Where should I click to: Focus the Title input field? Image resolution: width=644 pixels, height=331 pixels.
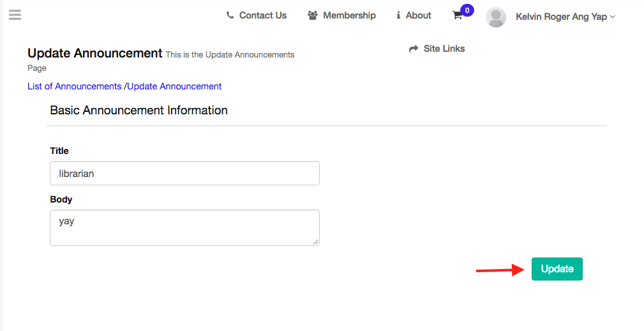point(184,173)
